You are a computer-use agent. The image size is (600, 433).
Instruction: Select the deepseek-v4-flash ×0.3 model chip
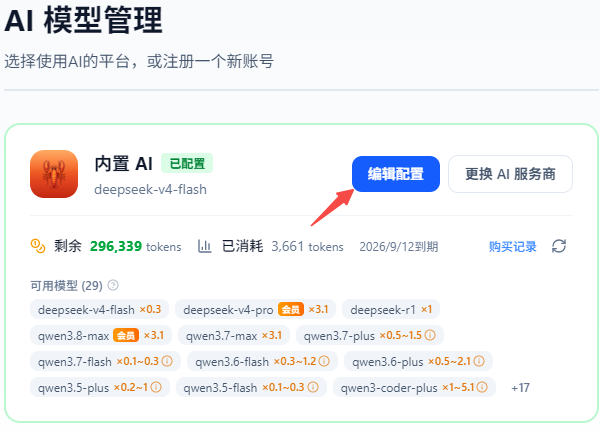point(99,309)
